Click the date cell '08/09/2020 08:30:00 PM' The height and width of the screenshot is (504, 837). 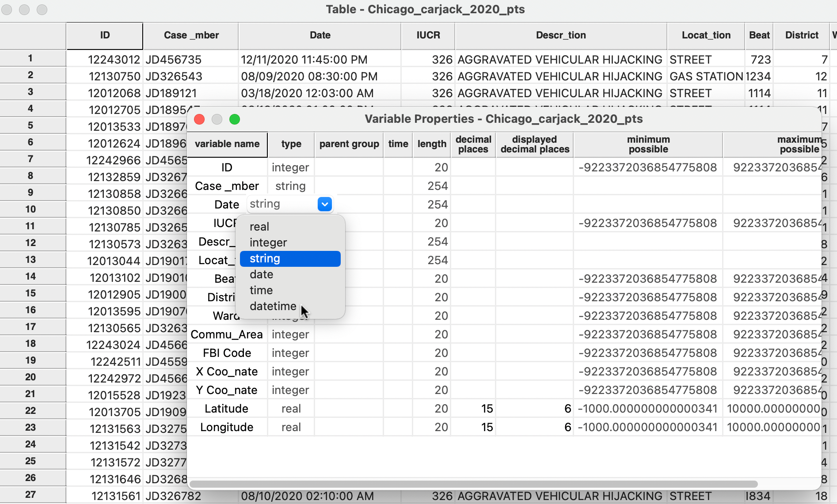[x=320, y=76]
